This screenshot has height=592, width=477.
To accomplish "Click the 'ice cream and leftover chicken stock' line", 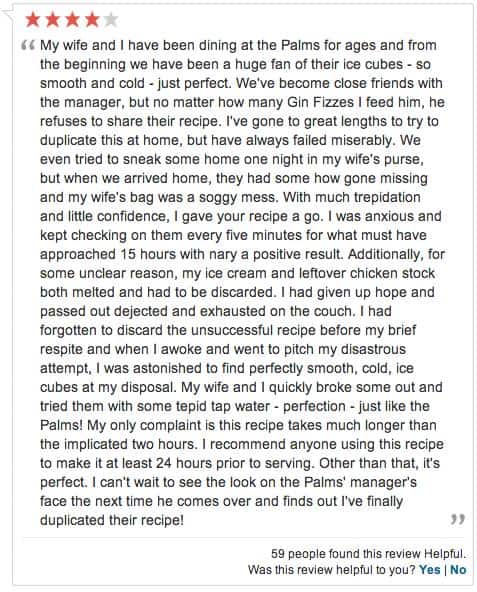I will click(238, 273).
